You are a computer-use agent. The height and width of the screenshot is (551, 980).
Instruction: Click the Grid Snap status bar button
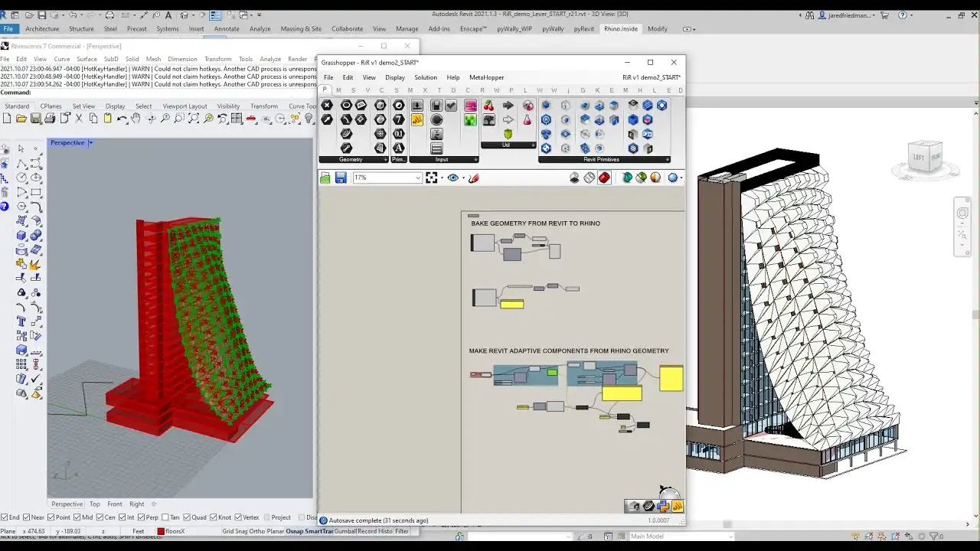234,531
